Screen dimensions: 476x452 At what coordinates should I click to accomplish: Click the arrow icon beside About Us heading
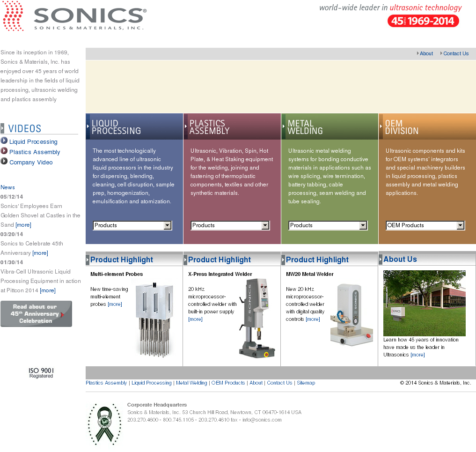(x=381, y=259)
